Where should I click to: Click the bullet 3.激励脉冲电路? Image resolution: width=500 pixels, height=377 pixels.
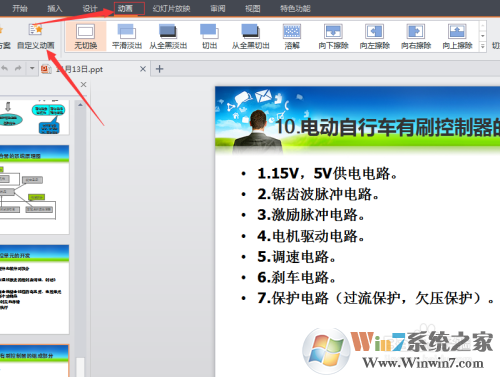[x=311, y=215]
